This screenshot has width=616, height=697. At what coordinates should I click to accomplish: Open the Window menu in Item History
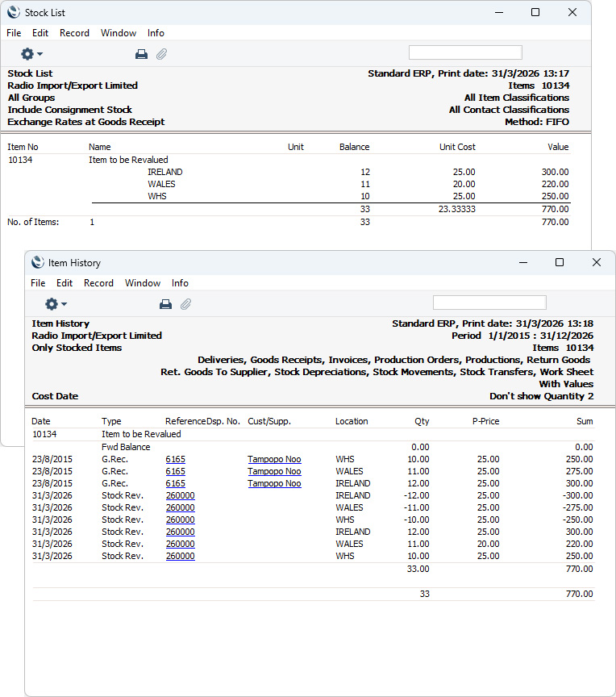pyautogui.click(x=143, y=283)
